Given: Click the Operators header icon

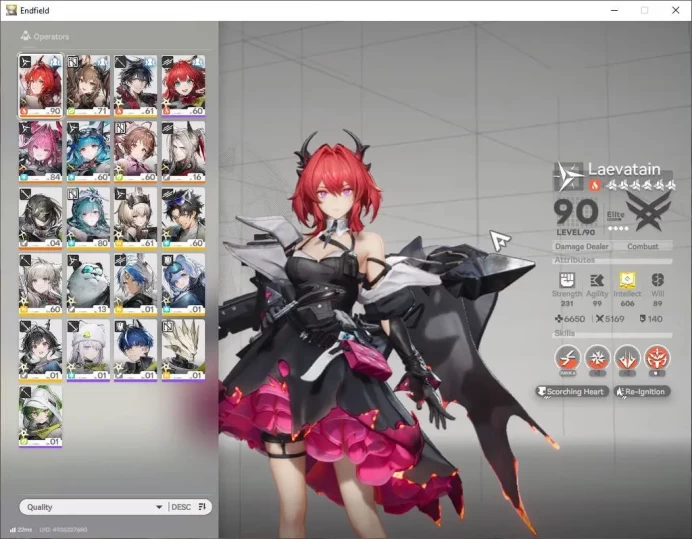Looking at the screenshot, I should 26,36.
